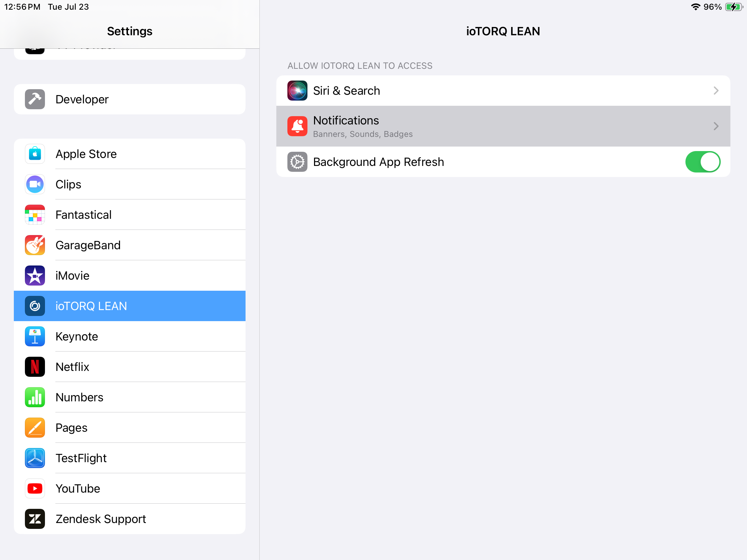Tap 'Banners, Sounds, Badges' subtitle

[x=363, y=134]
